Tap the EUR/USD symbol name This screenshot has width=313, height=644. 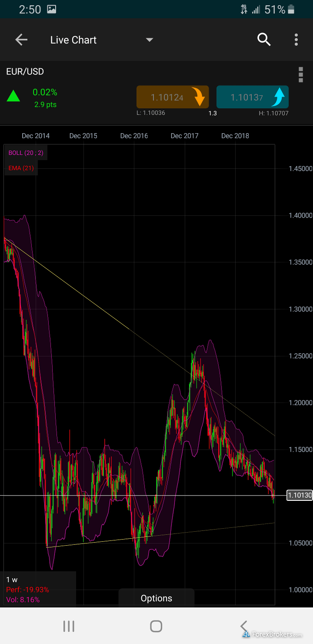click(25, 72)
